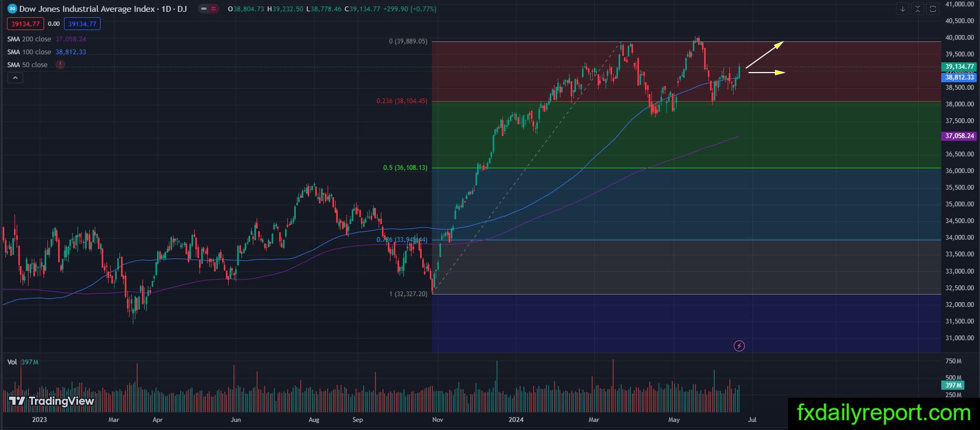Click the green 39,134.77 last price tag

(960, 67)
